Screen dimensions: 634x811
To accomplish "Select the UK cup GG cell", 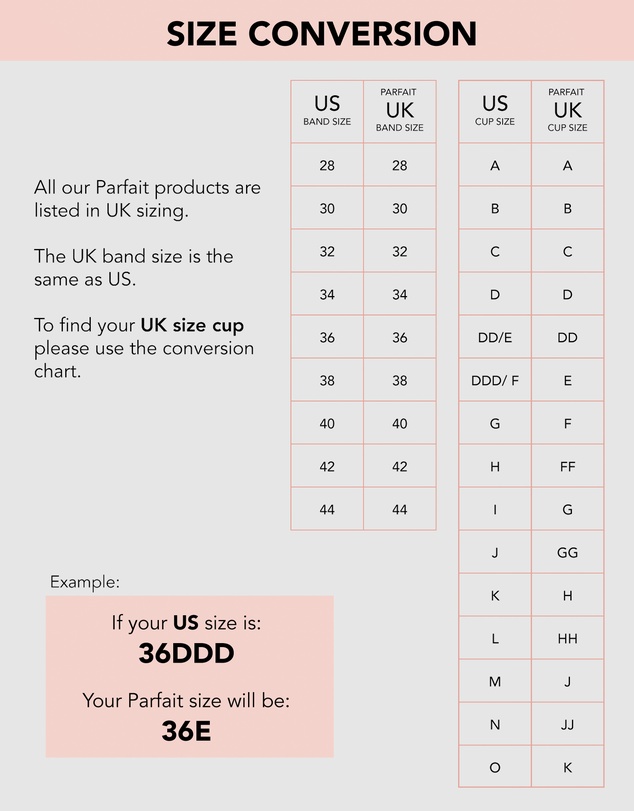I will (x=568, y=552).
